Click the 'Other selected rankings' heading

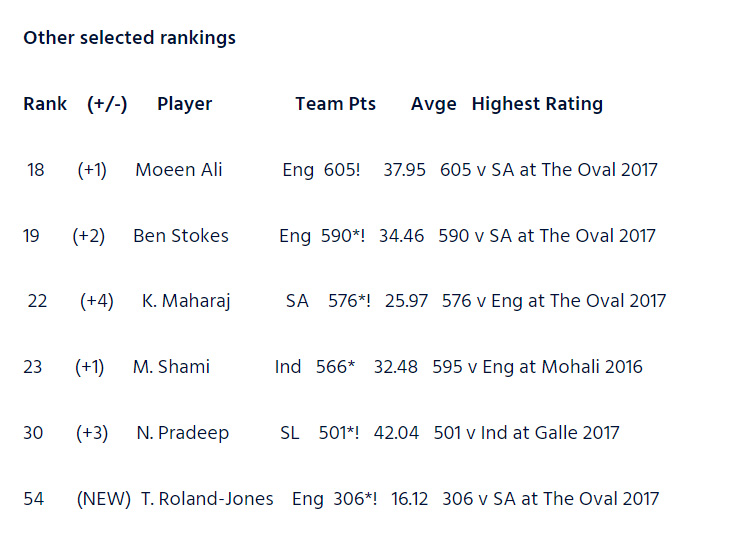point(130,38)
